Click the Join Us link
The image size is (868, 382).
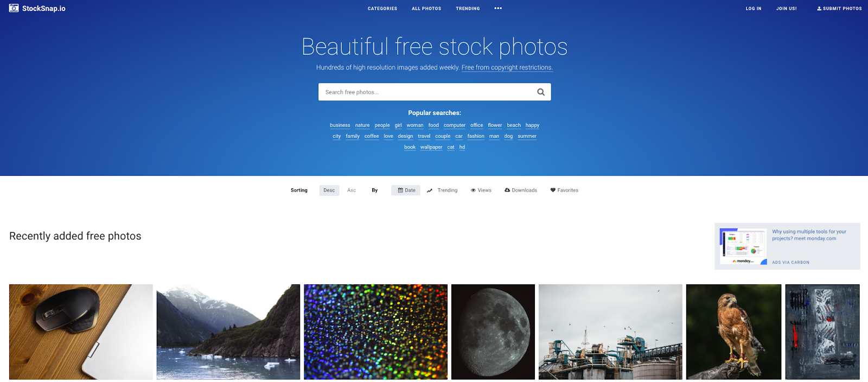click(x=787, y=9)
